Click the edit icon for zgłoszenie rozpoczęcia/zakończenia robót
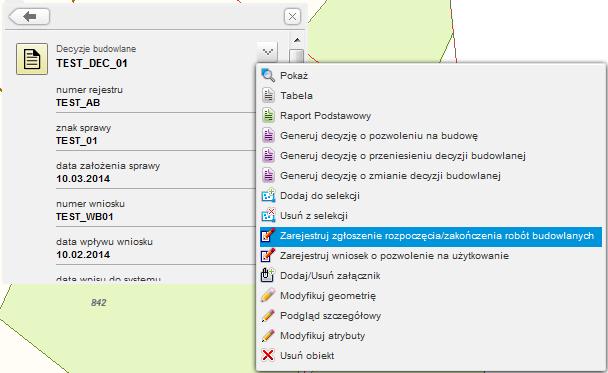This screenshot has height=373, width=608. pyautogui.click(x=268, y=236)
